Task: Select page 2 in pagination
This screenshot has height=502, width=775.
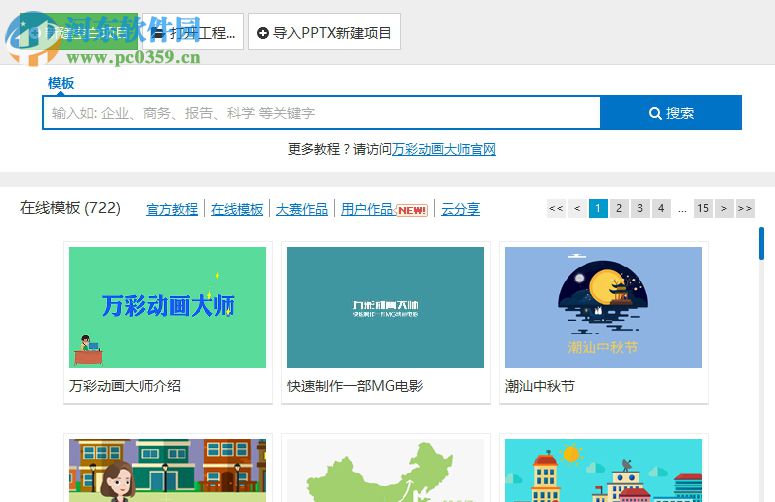Action: (619, 209)
